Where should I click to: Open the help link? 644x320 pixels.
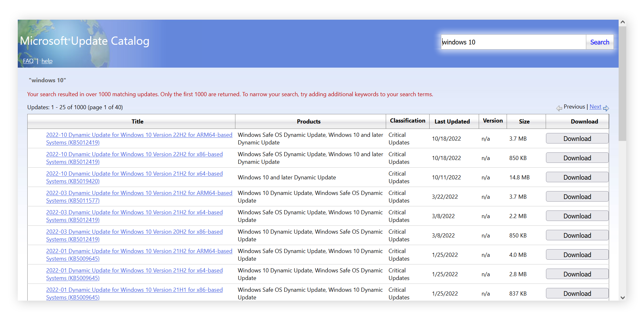click(47, 61)
